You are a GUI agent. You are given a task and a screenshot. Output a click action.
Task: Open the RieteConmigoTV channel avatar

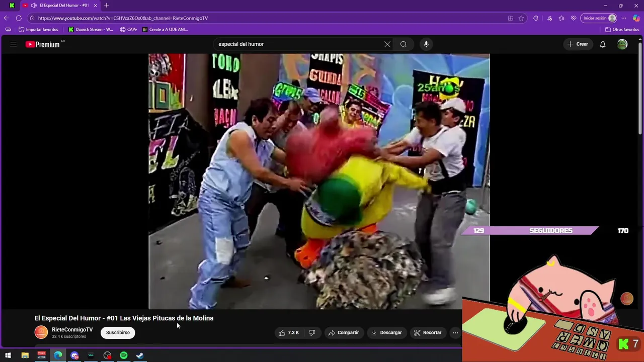[x=41, y=333]
